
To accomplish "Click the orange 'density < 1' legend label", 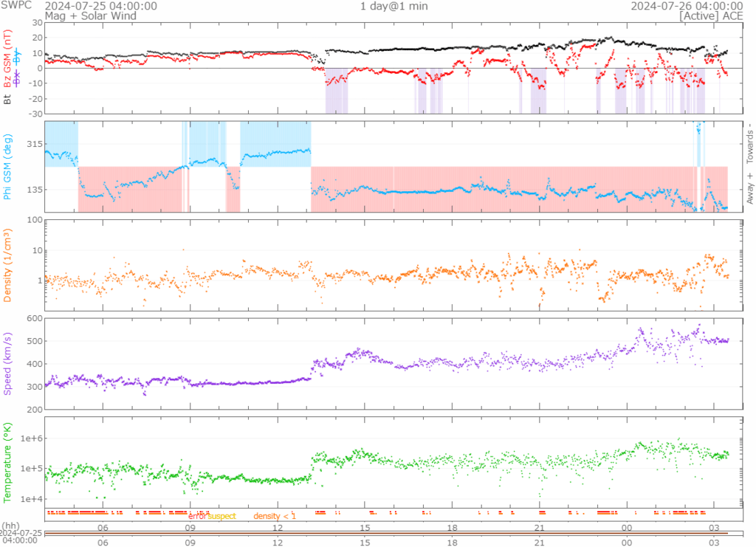I will coord(275,516).
